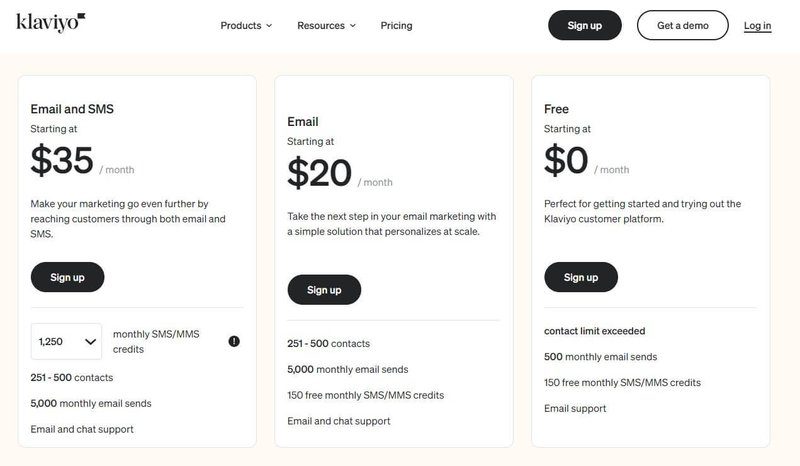Image resolution: width=800 pixels, height=466 pixels.
Task: Click the Klaviyo logo
Action: point(51,23)
